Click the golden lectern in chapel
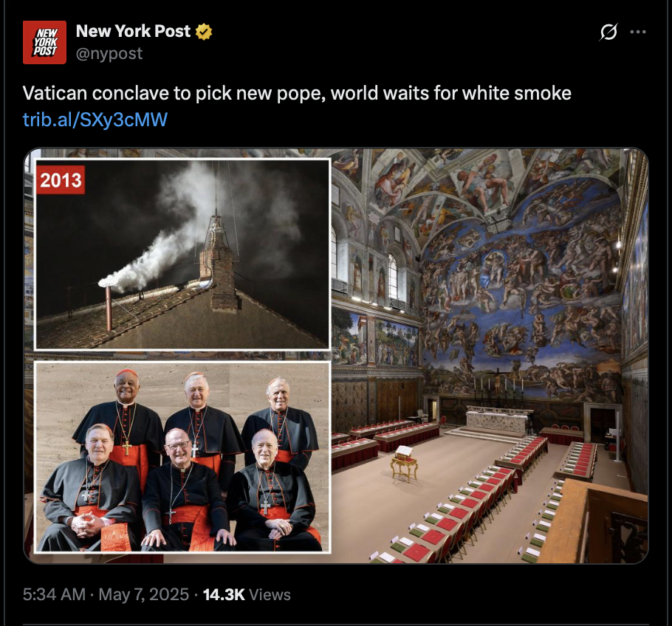The width and height of the screenshot is (672, 626). pyautogui.click(x=405, y=464)
